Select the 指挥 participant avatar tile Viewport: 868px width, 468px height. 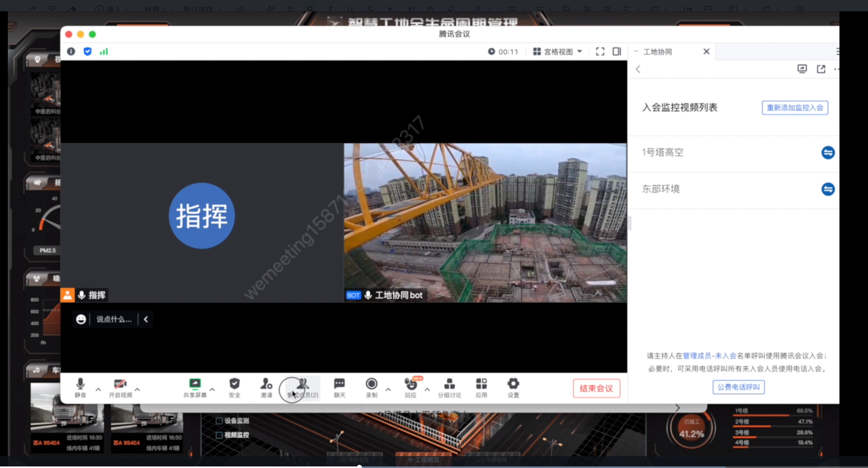pyautogui.click(x=202, y=216)
